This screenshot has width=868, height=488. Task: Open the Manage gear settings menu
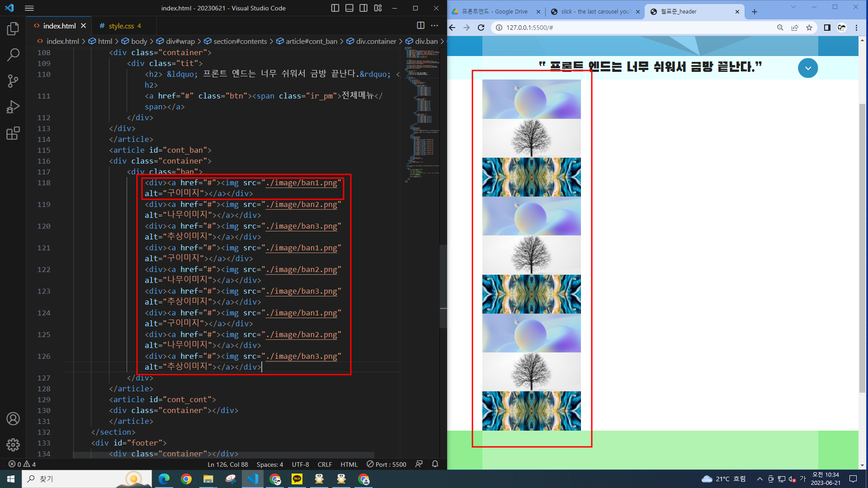click(x=13, y=445)
